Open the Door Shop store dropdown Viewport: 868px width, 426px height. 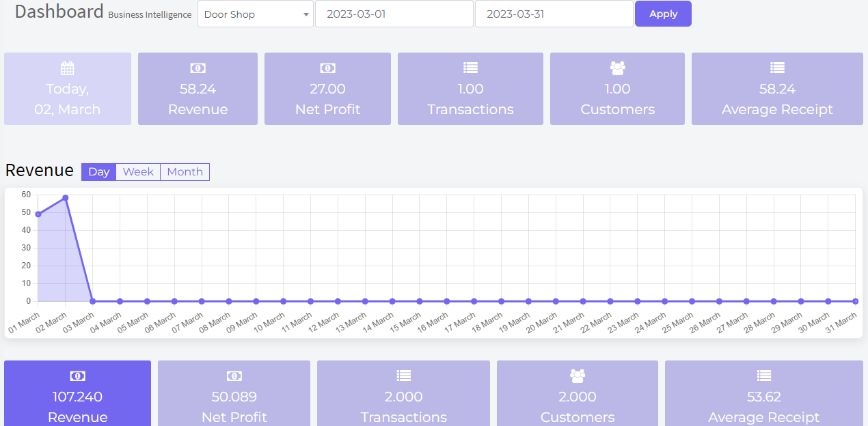tap(255, 14)
